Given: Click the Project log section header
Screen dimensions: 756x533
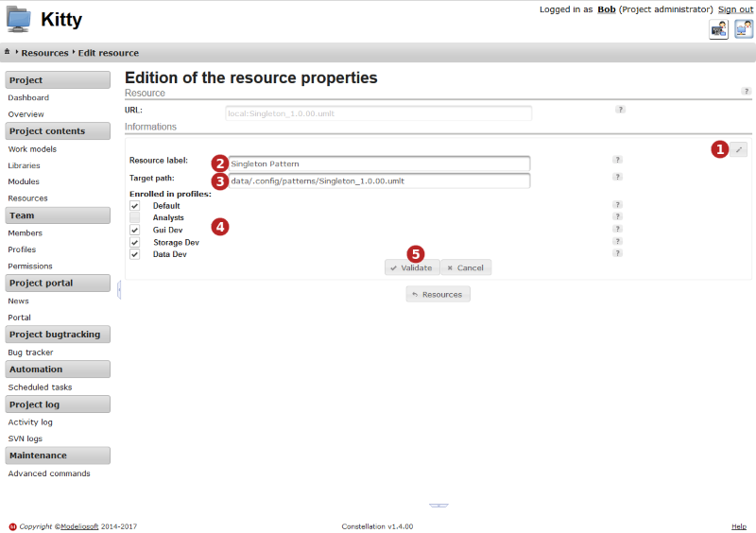Looking at the screenshot, I should [58, 404].
